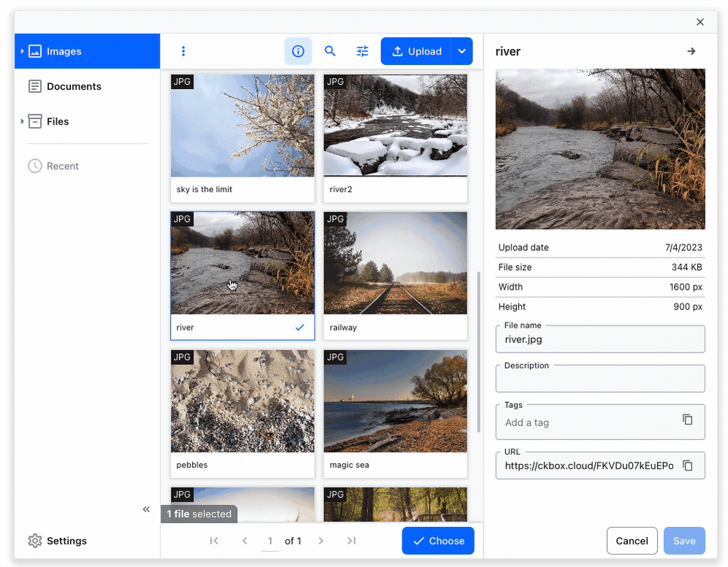Collapse the sidebar with double chevron

[146, 509]
